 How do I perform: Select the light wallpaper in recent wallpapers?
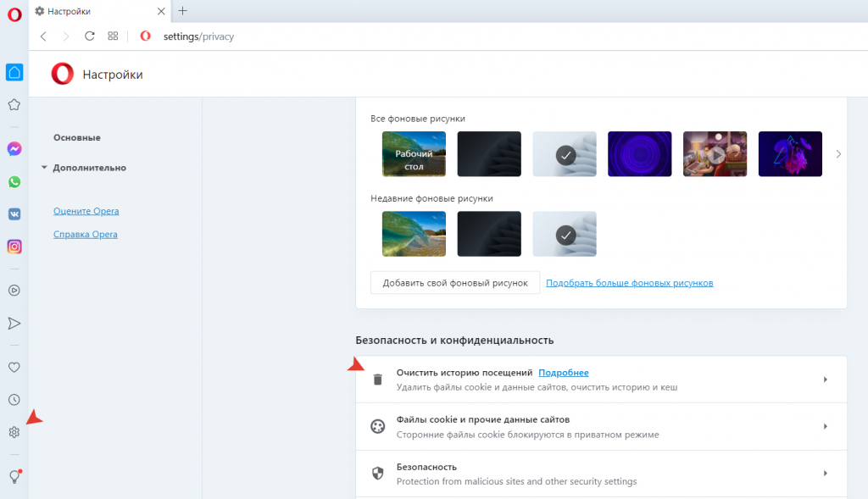pos(565,234)
